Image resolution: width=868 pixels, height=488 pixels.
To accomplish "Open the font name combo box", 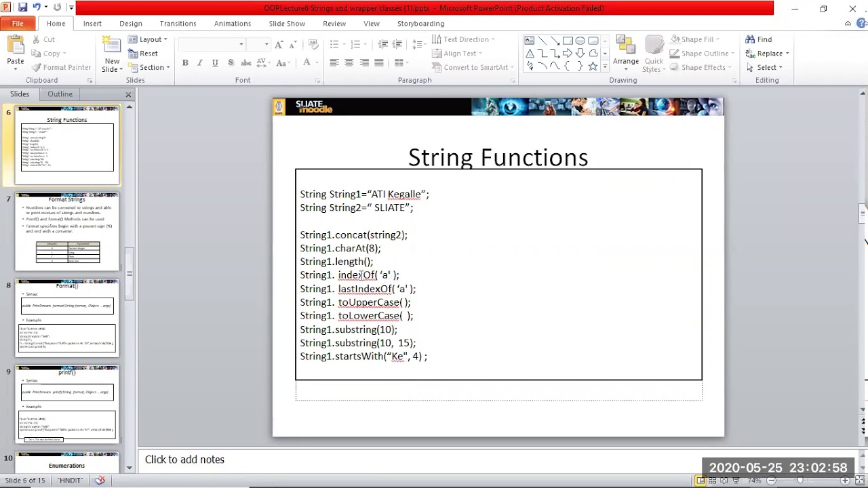I will (x=212, y=44).
